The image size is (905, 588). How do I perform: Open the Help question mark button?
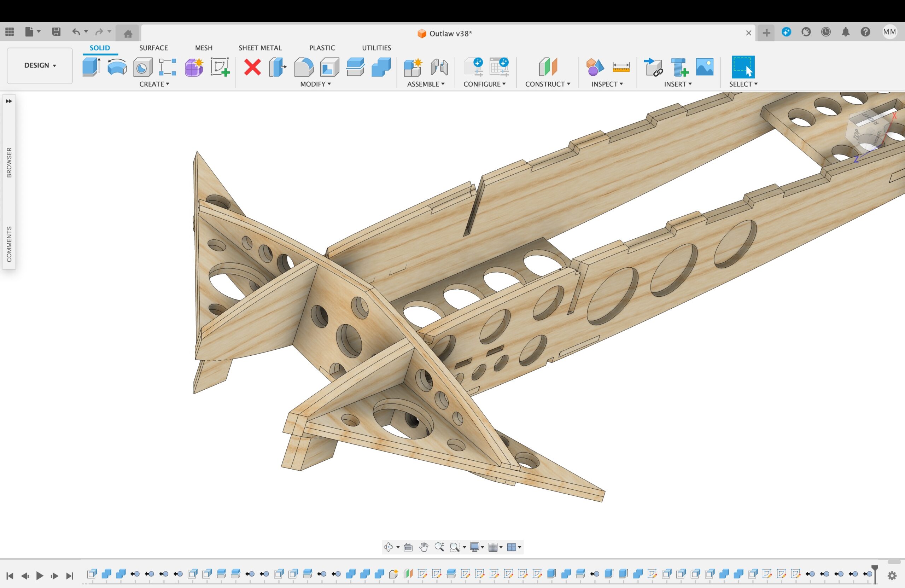(865, 32)
